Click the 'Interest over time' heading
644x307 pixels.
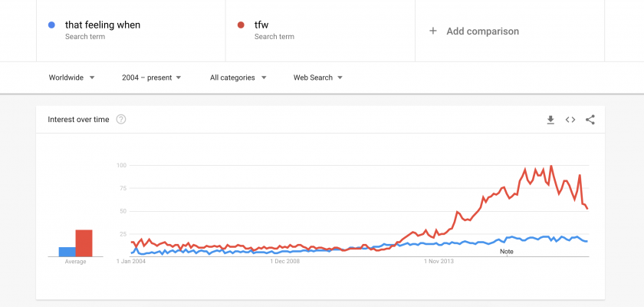(78, 120)
